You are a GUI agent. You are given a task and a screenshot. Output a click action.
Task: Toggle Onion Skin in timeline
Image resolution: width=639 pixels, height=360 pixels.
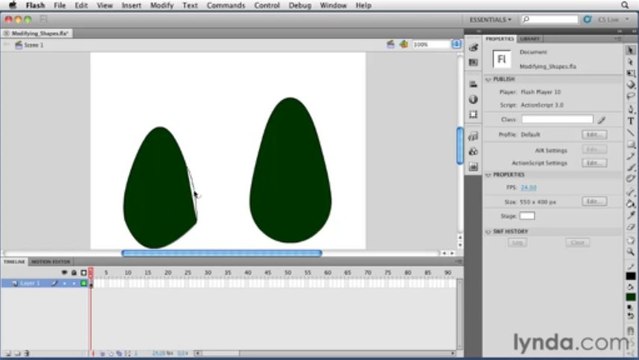pos(111,353)
